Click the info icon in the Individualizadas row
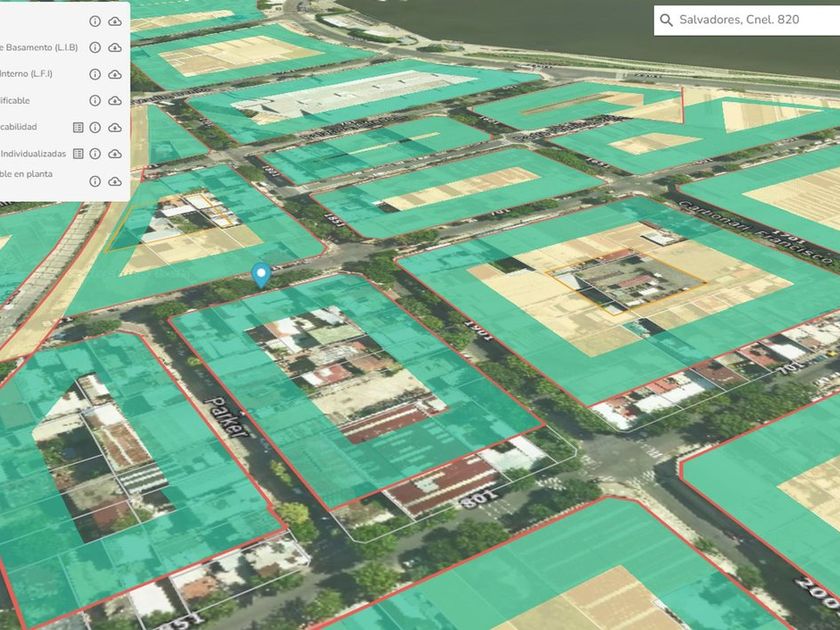 click(95, 154)
